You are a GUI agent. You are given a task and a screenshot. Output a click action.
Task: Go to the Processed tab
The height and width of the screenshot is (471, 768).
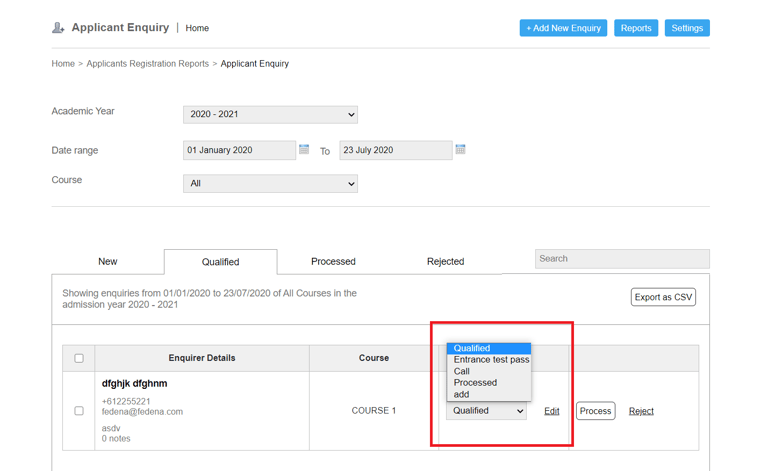click(x=333, y=262)
